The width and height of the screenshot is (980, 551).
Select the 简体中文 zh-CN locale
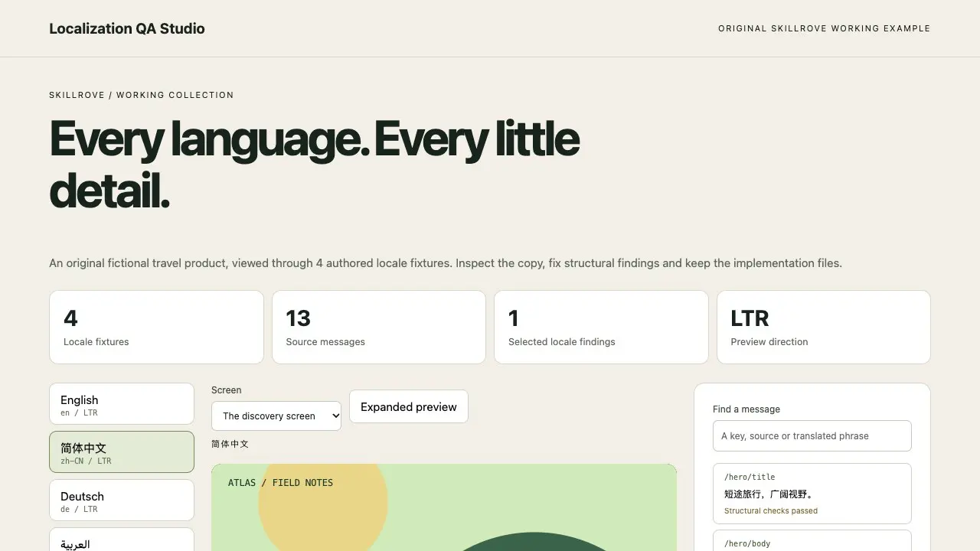click(122, 452)
